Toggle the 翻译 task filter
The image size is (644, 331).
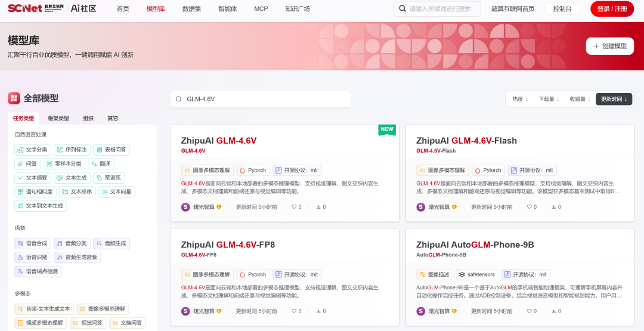pos(101,164)
